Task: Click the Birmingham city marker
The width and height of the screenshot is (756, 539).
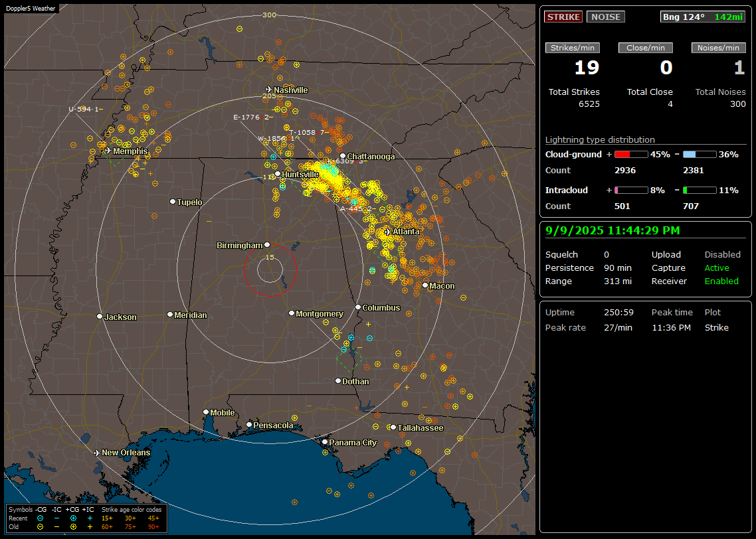Action: tap(267, 245)
